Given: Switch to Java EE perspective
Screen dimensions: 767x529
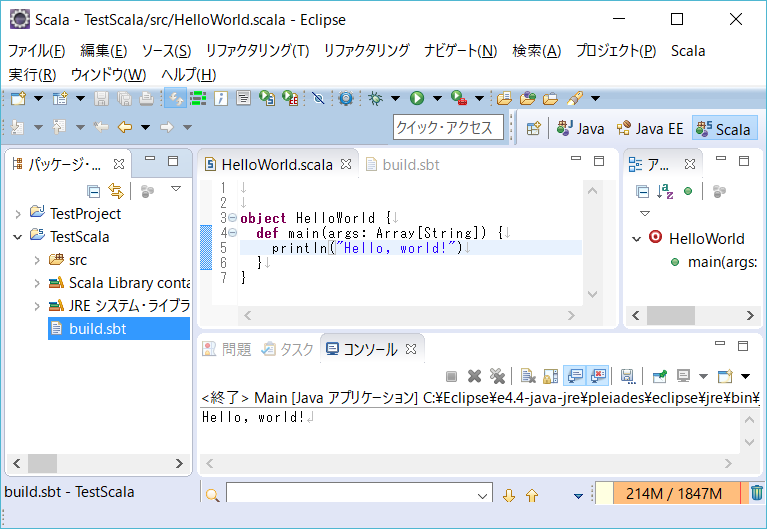Looking at the screenshot, I should 650,129.
